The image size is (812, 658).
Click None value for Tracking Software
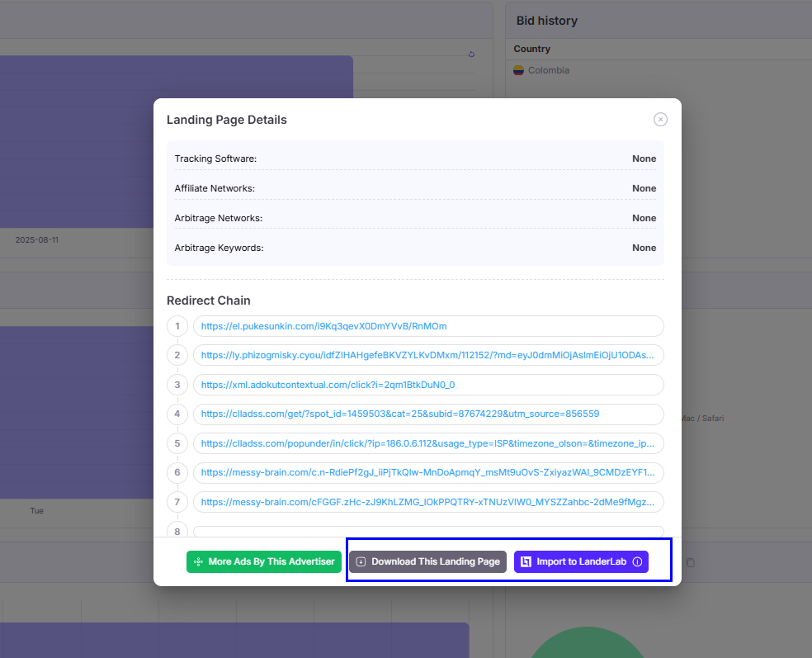(644, 159)
